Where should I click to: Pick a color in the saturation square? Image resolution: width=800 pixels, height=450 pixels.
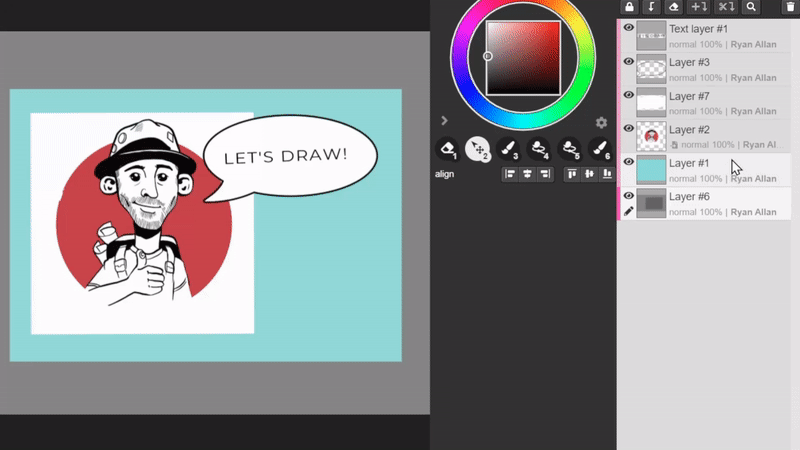pos(523,58)
